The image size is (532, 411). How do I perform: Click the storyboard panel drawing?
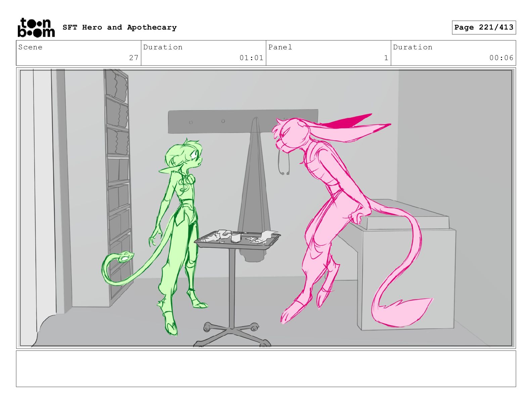click(x=266, y=208)
